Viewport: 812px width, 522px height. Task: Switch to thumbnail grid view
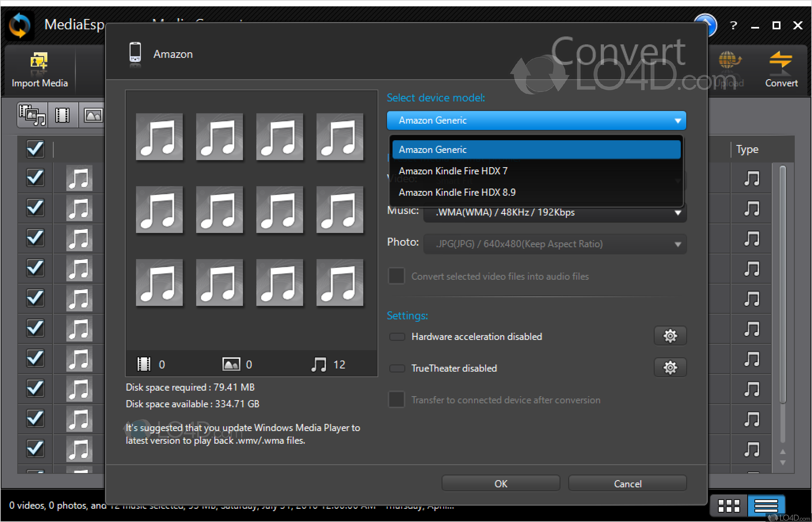(728, 506)
